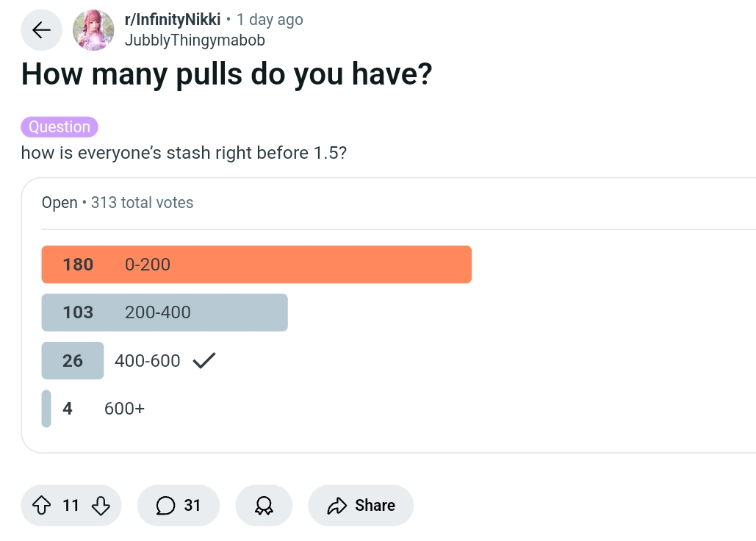Click the 313 total votes text

pos(143,203)
